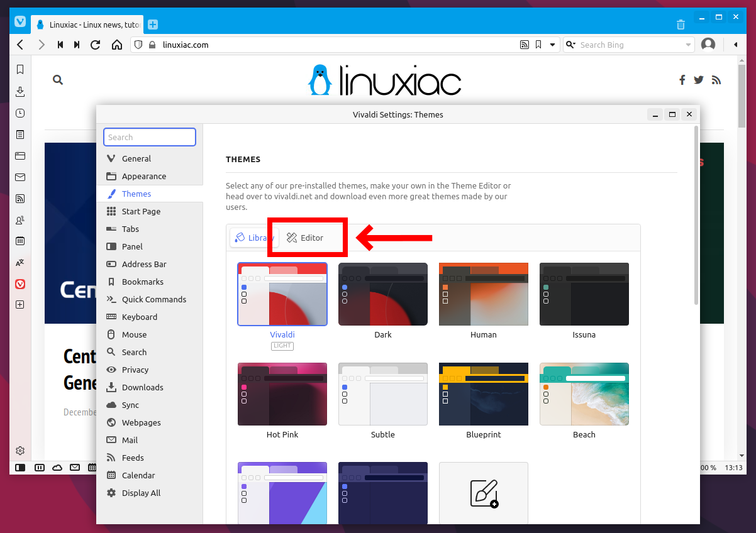This screenshot has height=533, width=756.
Task: Click Display All in settings sidebar
Action: [x=150, y=493]
